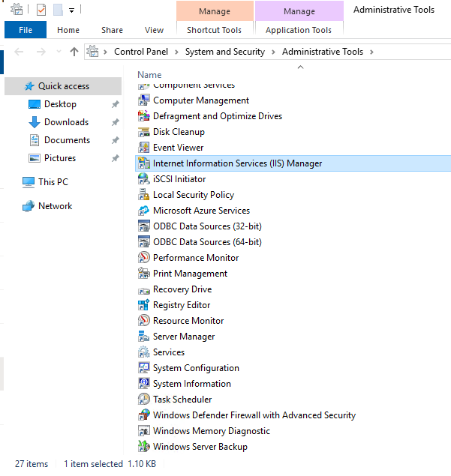Click the Registry Editor icon
Image resolution: width=451 pixels, height=476 pixels.
[x=144, y=305]
